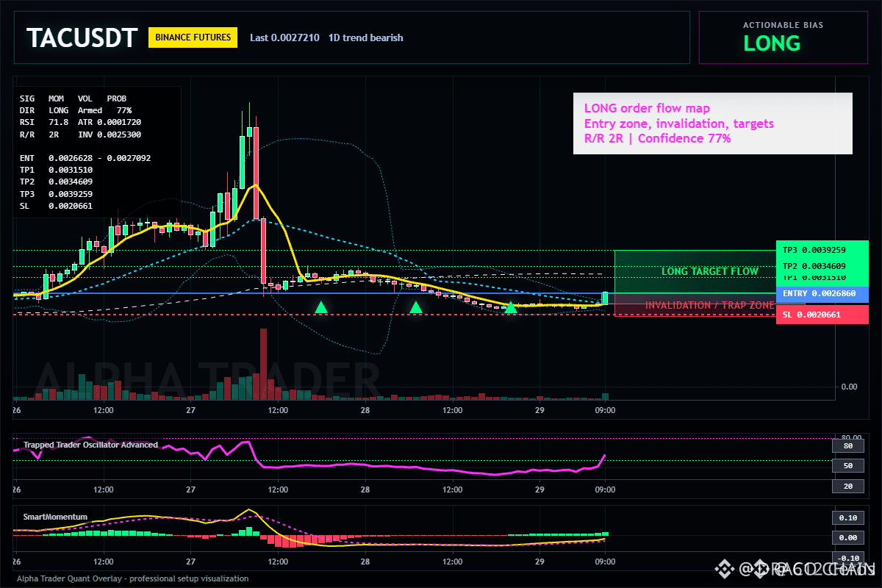Click the 27 date label under SmartMomentum pane
882x588 pixels.
pyautogui.click(x=190, y=561)
